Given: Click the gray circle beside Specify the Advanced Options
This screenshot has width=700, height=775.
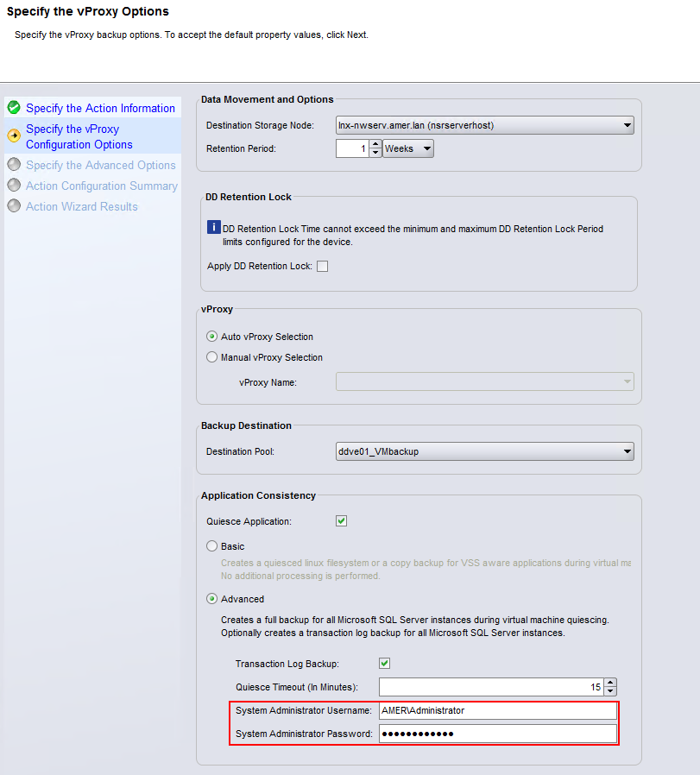Looking at the screenshot, I should [16, 165].
